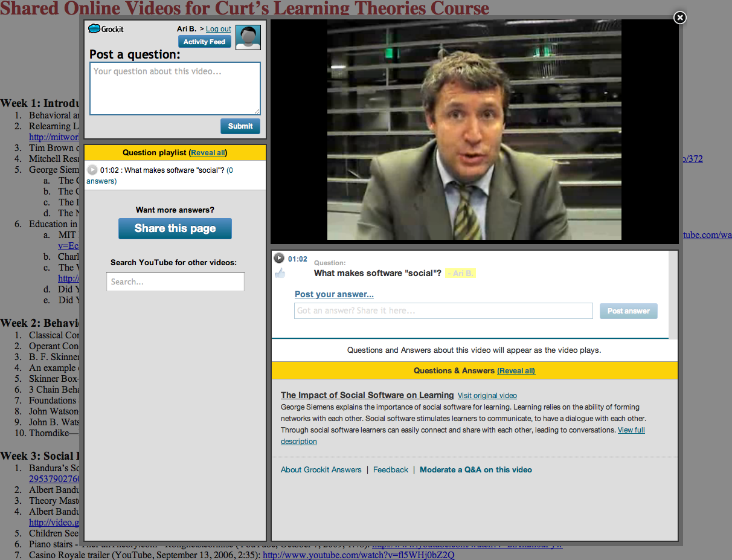732x560 pixels.
Task: Play the 01:02 question in answer panel
Action: pos(278,258)
